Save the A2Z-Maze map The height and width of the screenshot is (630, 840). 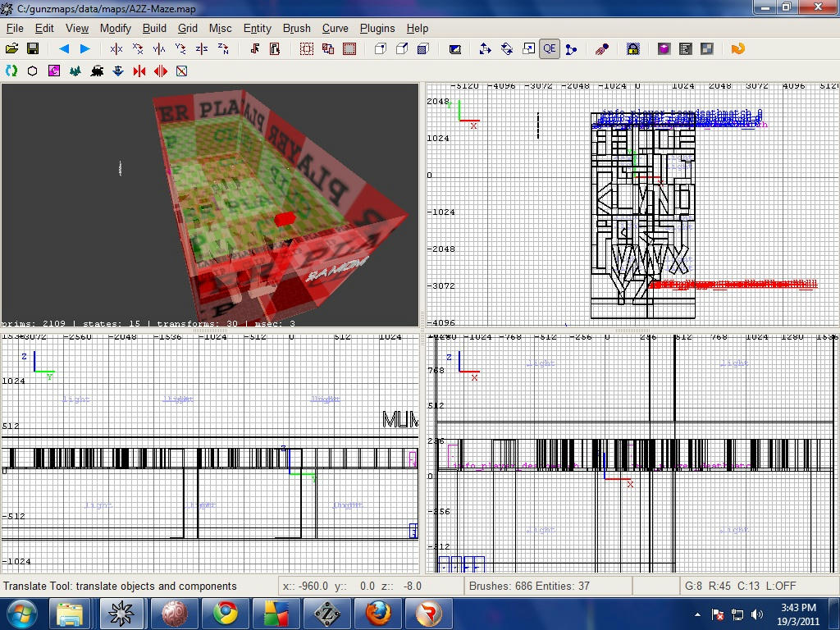(x=33, y=48)
